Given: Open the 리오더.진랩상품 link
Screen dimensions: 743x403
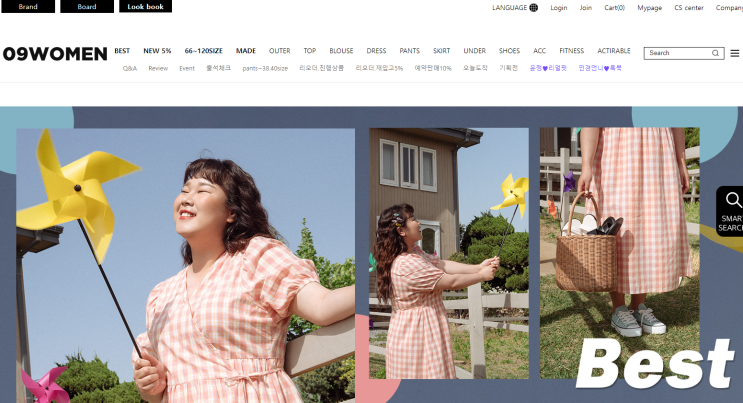Looking at the screenshot, I should click(322, 68).
